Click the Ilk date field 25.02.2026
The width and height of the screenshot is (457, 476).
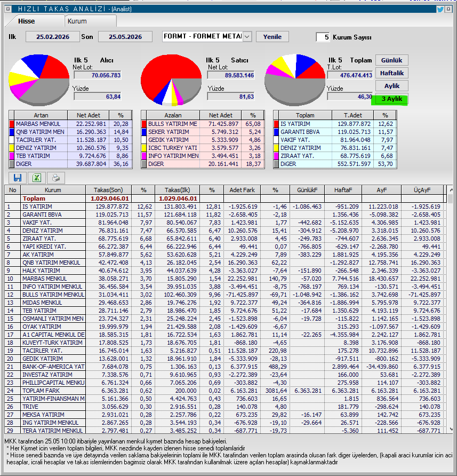coord(53,37)
